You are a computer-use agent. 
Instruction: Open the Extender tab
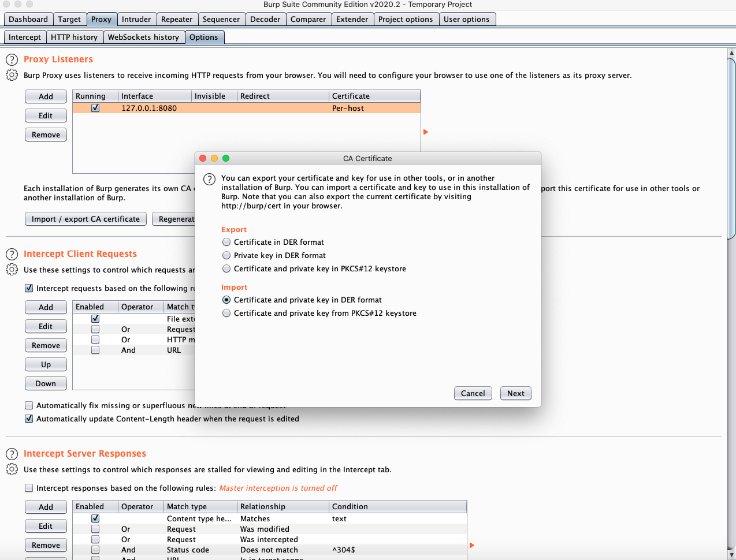click(352, 19)
